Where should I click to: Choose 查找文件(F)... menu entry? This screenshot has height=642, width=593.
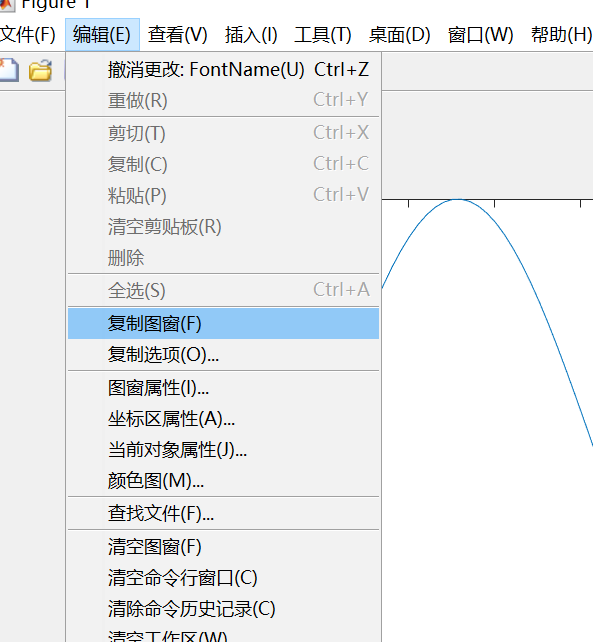coord(223,513)
